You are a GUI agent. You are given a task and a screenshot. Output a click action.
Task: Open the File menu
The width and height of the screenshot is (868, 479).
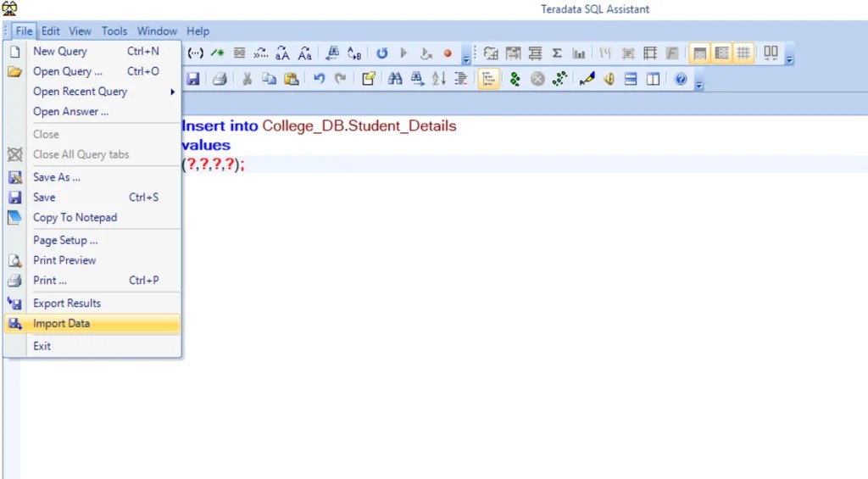point(24,31)
